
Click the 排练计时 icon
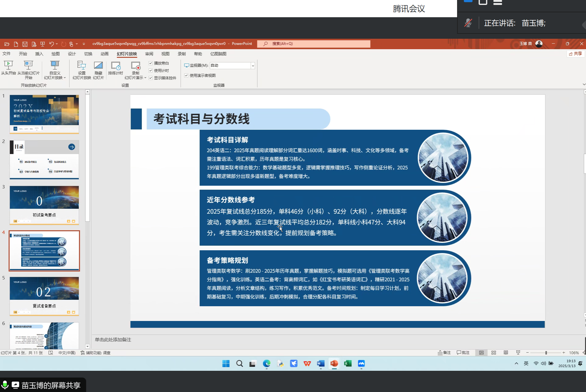[x=115, y=65]
